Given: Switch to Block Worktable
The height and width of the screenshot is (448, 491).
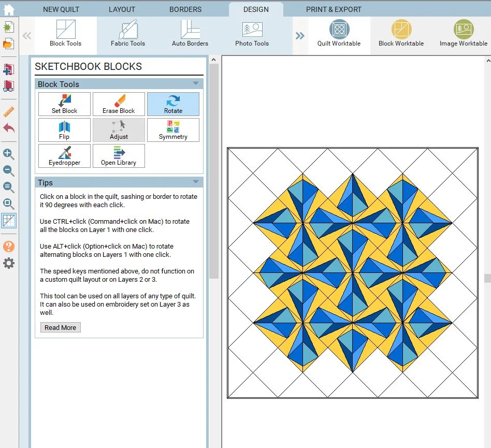Looking at the screenshot, I should coord(401,34).
